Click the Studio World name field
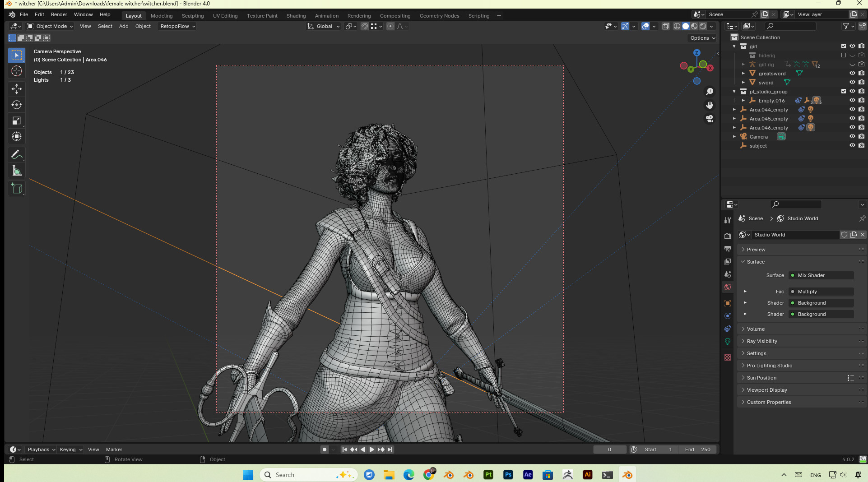Image resolution: width=868 pixels, height=482 pixels. pos(795,235)
